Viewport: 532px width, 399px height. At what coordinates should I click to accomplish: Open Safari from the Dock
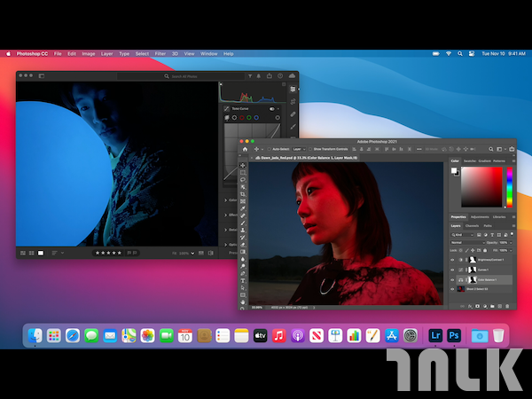73,336
